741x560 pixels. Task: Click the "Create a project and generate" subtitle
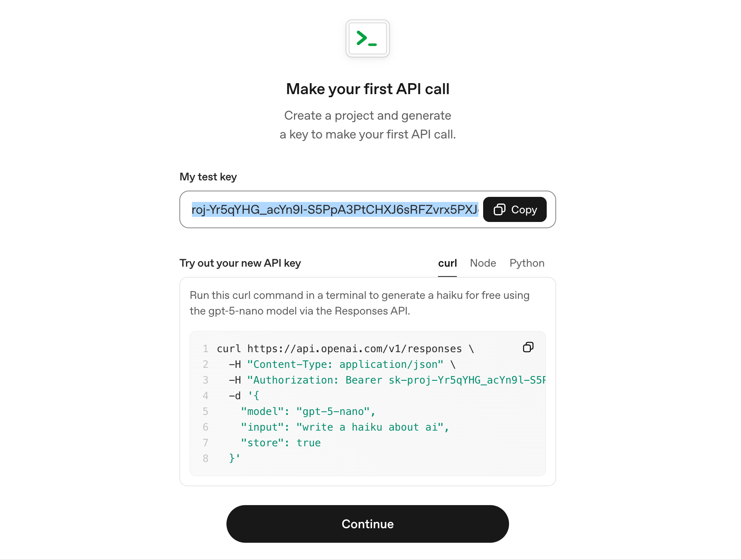coord(367,116)
